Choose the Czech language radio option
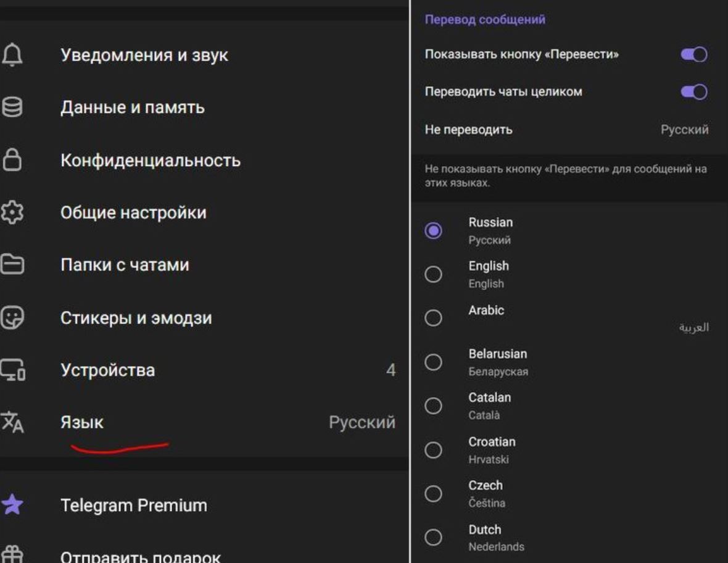 [x=433, y=494]
